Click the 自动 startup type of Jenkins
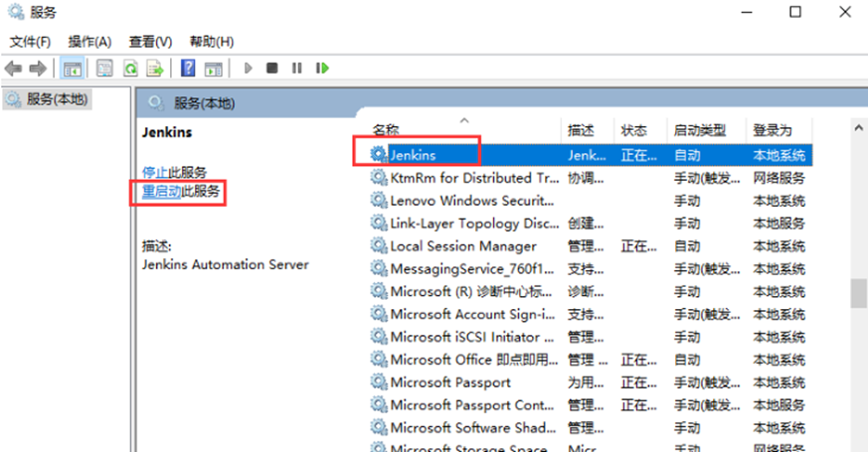 point(687,155)
